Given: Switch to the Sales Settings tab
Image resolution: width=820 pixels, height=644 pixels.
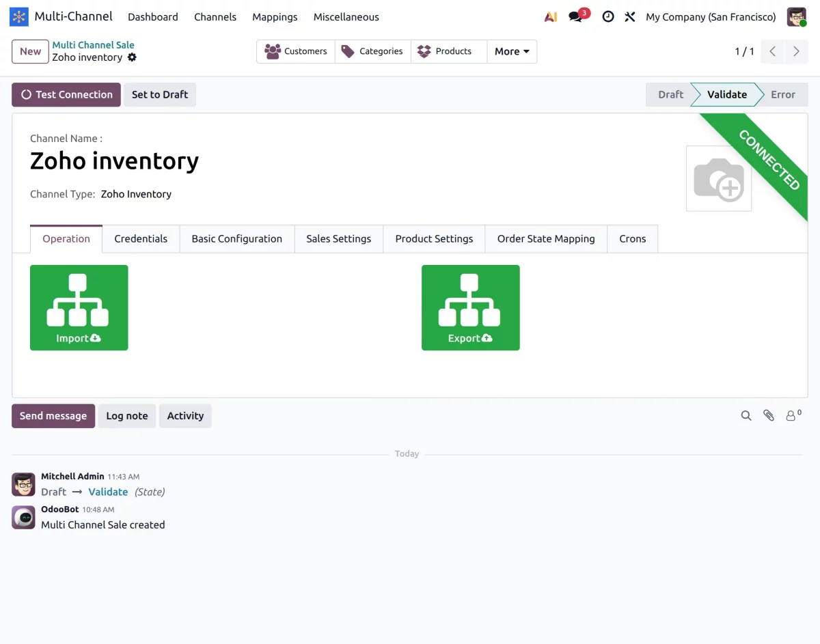Looking at the screenshot, I should [339, 239].
